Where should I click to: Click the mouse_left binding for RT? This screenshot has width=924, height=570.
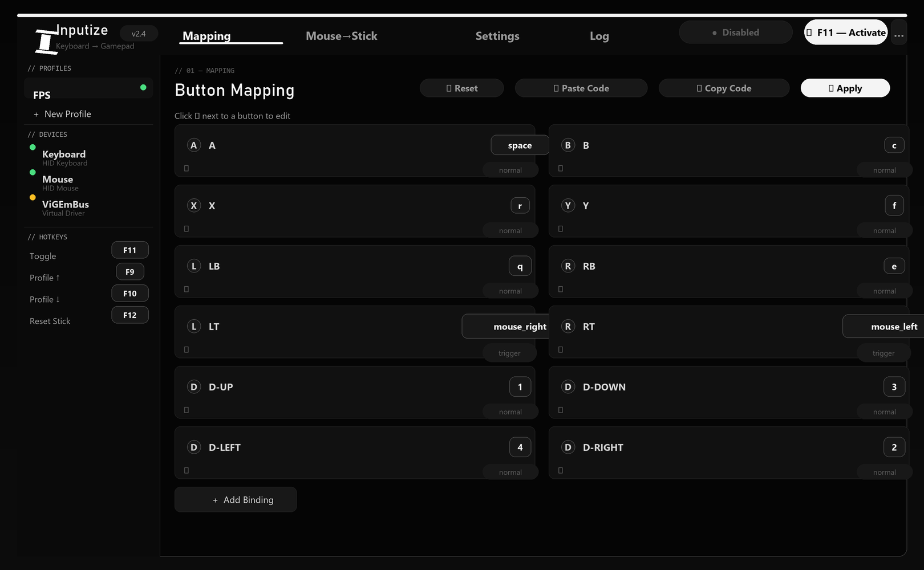pos(883,327)
